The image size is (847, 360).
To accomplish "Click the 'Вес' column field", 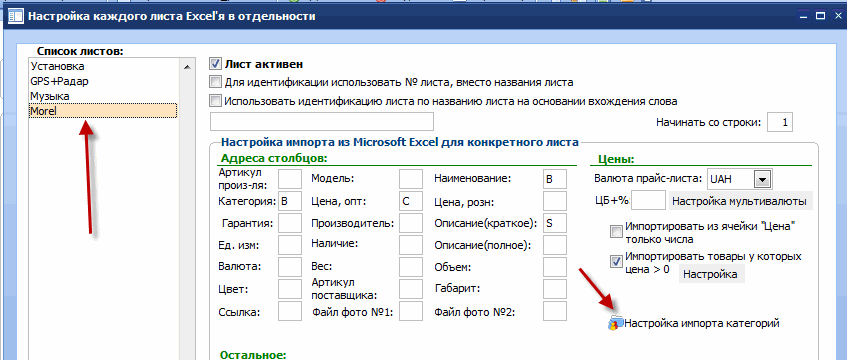I will [411, 267].
